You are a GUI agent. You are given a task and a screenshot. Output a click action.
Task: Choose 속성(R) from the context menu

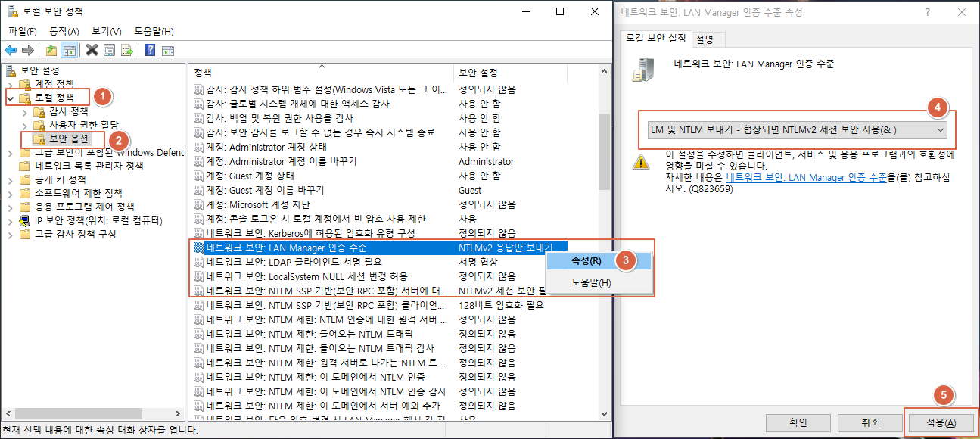[586, 260]
